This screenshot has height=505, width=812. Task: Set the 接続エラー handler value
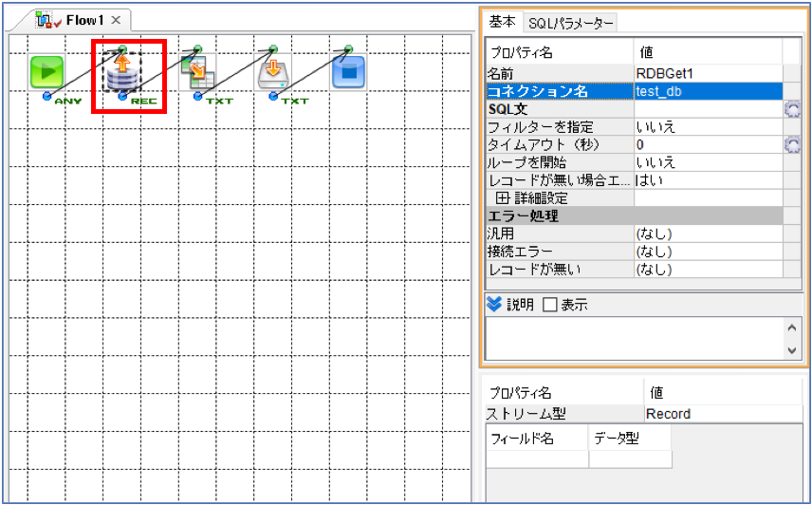tap(709, 252)
